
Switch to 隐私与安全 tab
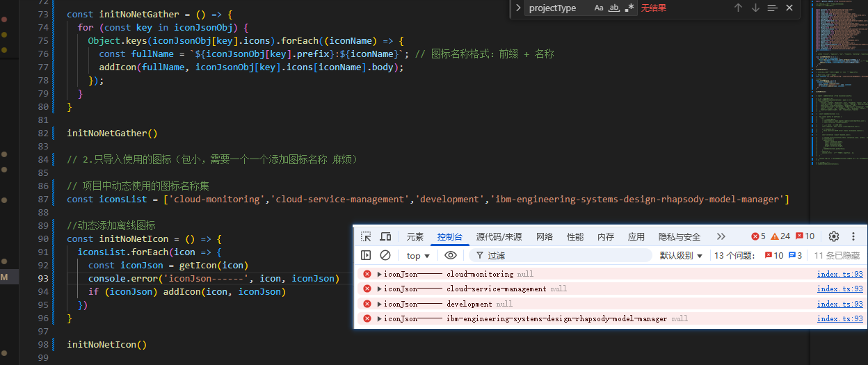680,236
